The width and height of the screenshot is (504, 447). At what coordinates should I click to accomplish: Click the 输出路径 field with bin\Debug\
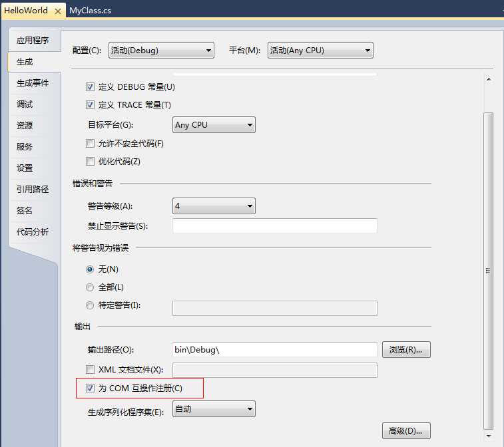pos(275,349)
